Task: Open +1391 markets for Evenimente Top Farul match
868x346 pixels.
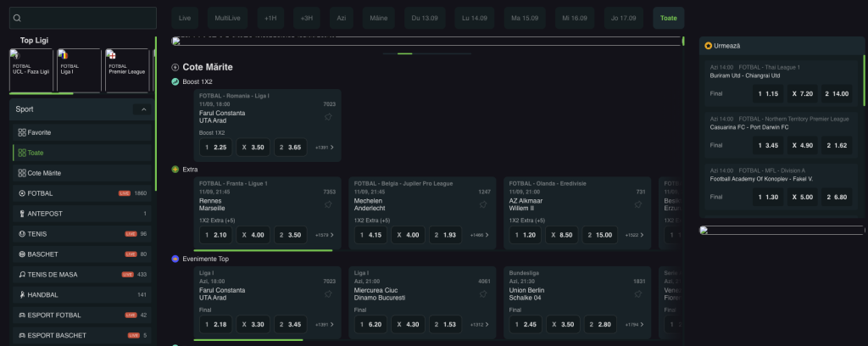Action: 325,325
